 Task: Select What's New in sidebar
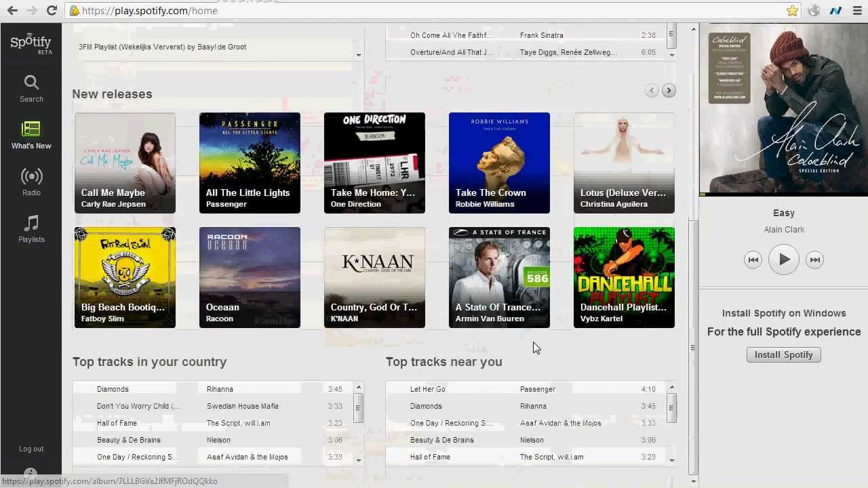[x=31, y=135]
